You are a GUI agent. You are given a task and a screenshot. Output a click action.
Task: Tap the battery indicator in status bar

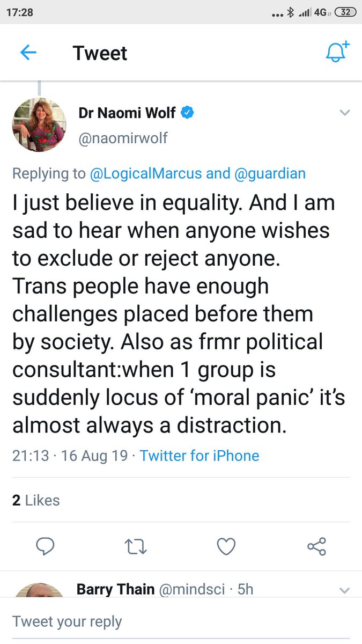(345, 12)
